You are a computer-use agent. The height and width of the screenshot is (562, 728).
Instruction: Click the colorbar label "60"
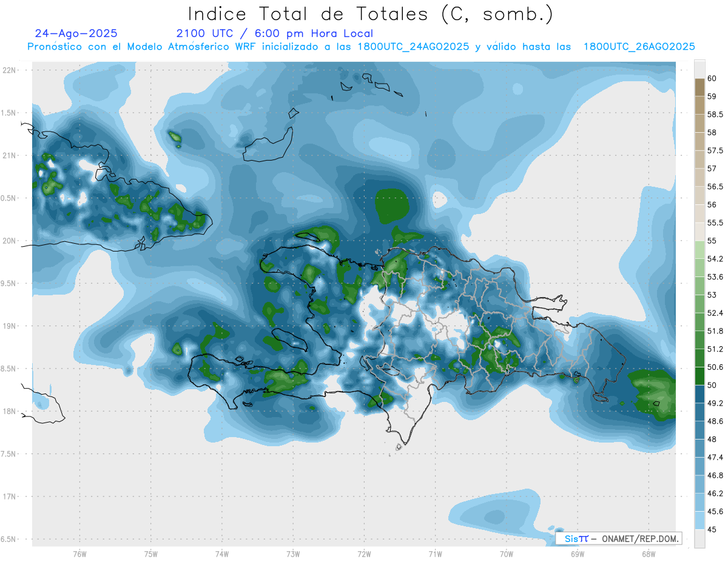(712, 78)
